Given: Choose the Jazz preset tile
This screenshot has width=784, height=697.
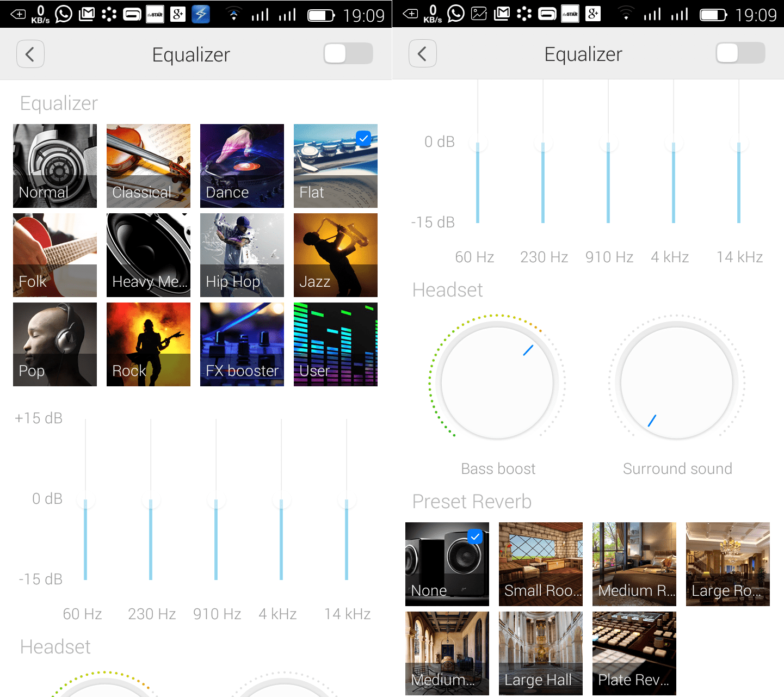Looking at the screenshot, I should [x=336, y=255].
